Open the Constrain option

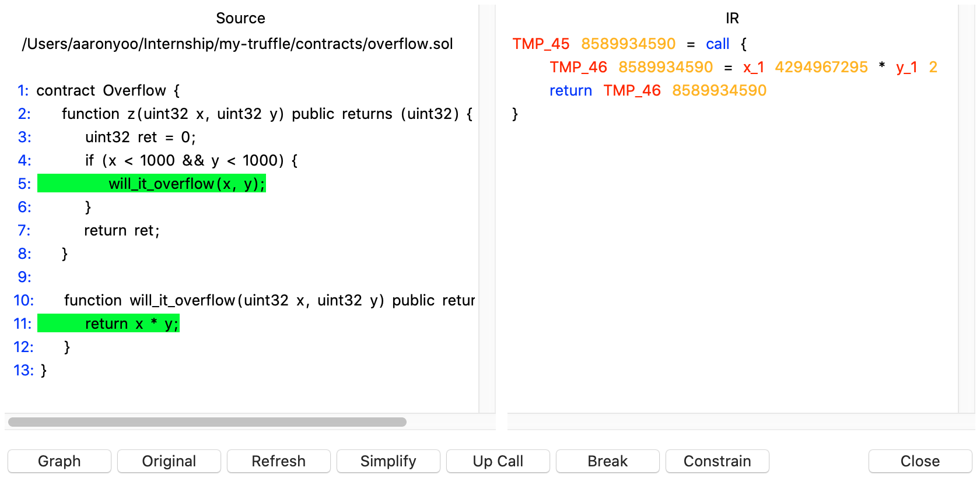pyautogui.click(x=717, y=461)
